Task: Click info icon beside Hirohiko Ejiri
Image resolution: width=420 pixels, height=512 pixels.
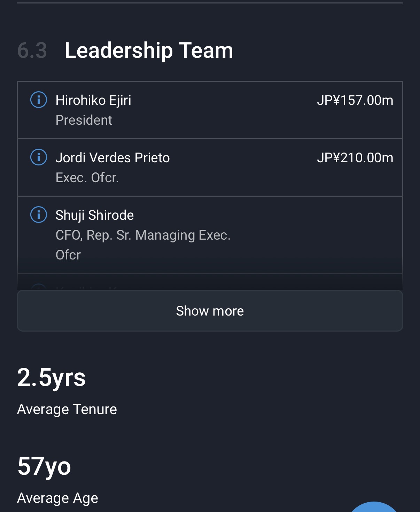Action: 39,100
